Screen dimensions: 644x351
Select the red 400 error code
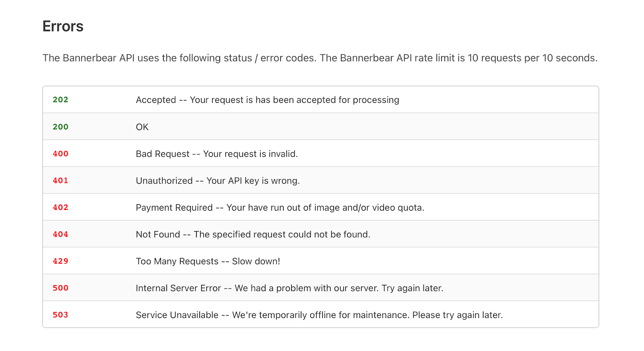pos(60,154)
